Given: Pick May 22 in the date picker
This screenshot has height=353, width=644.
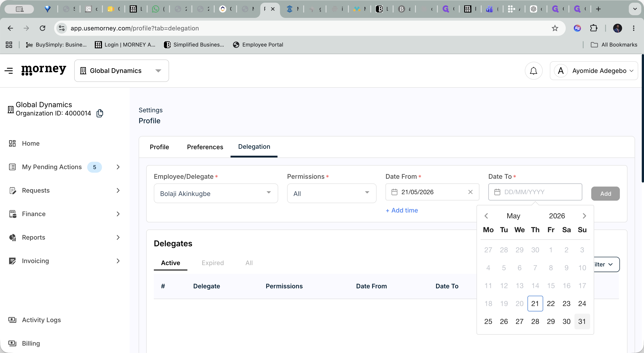Looking at the screenshot, I should [x=551, y=304].
